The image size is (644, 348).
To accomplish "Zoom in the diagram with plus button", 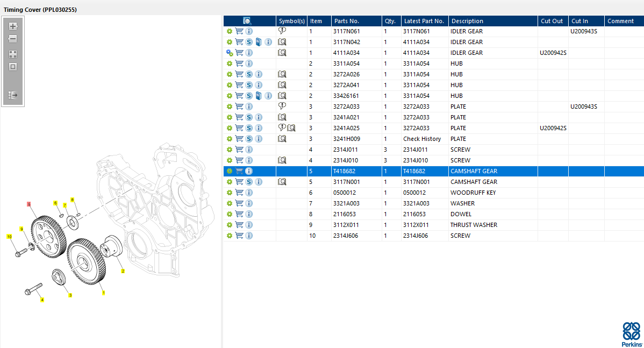I will coord(13,26).
